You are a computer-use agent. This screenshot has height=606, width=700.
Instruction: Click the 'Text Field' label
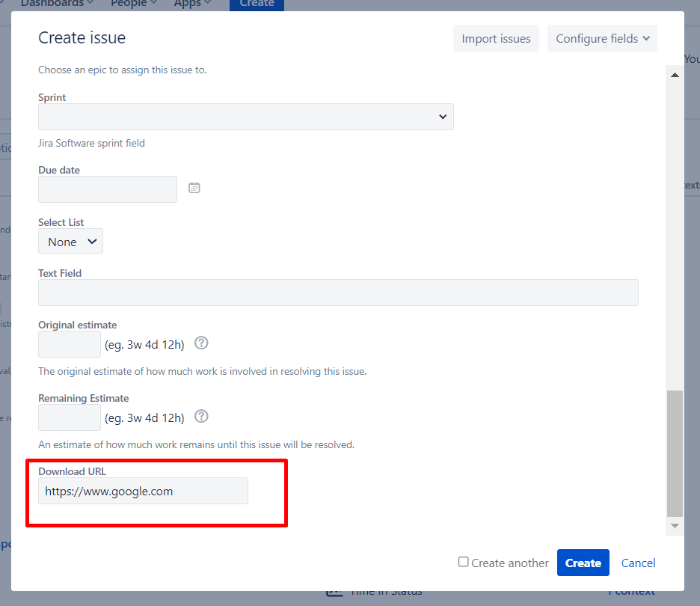point(60,273)
